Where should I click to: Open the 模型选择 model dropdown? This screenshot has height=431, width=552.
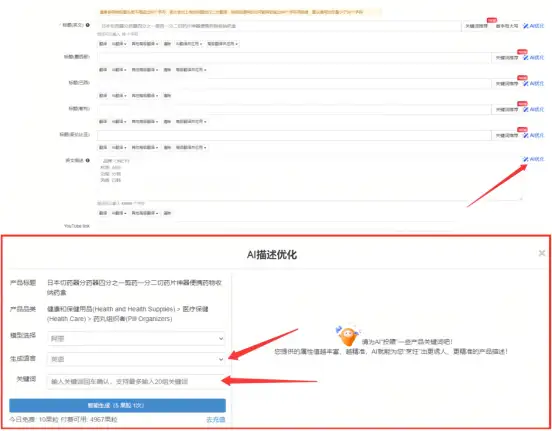pyautogui.click(x=136, y=338)
